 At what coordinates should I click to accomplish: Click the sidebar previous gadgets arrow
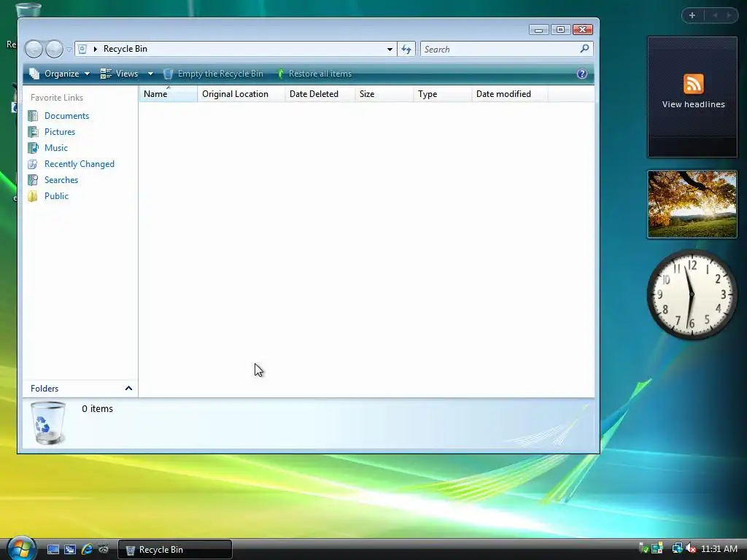(x=715, y=15)
